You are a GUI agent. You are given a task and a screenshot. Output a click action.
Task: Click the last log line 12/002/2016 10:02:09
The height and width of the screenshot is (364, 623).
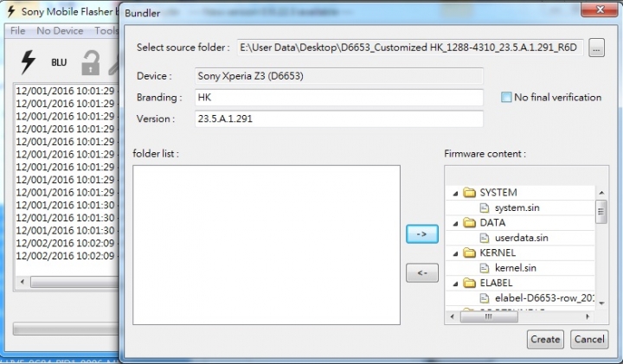[x=65, y=256]
